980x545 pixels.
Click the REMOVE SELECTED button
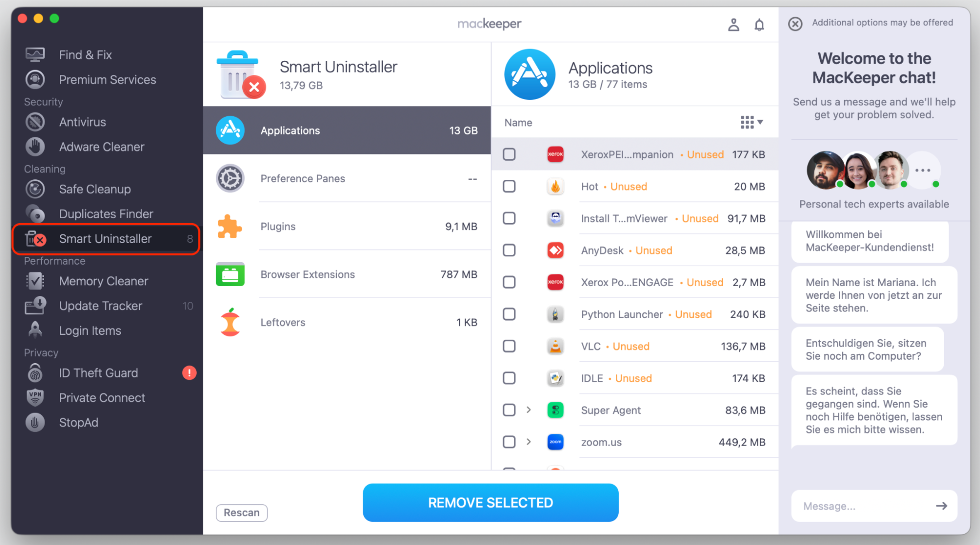point(490,502)
